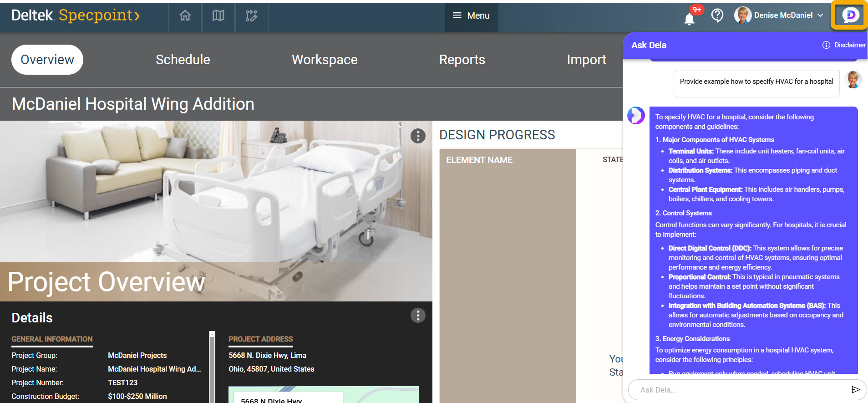The width and height of the screenshot is (868, 403).
Task: Switch to the Schedule tab
Action: tap(183, 60)
